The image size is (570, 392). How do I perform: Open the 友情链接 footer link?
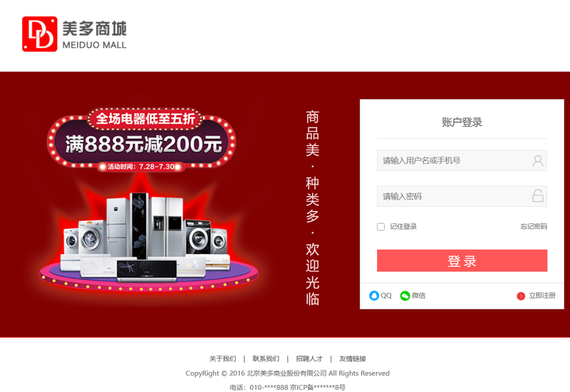(352, 359)
